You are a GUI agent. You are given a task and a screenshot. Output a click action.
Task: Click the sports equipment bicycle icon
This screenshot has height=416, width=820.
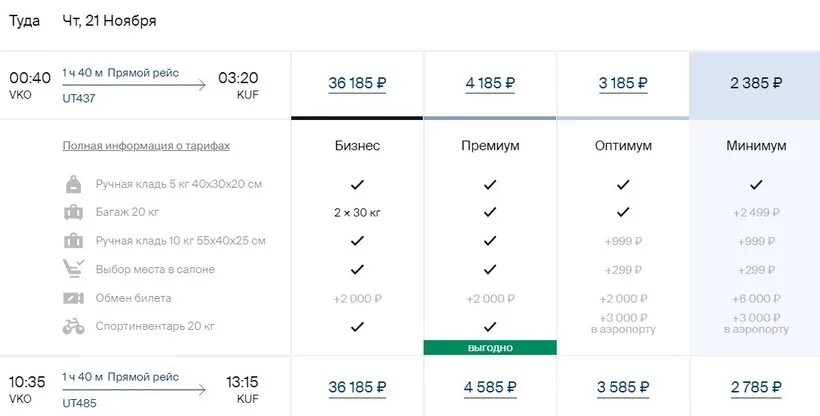74,326
